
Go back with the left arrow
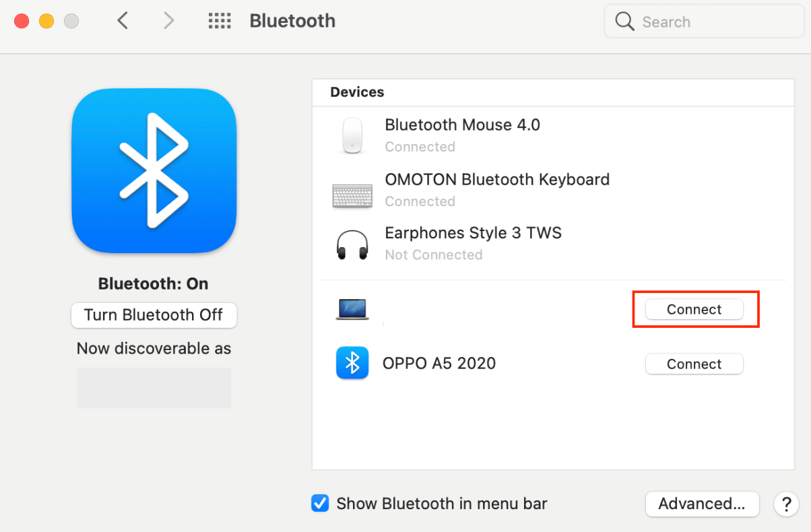[122, 21]
